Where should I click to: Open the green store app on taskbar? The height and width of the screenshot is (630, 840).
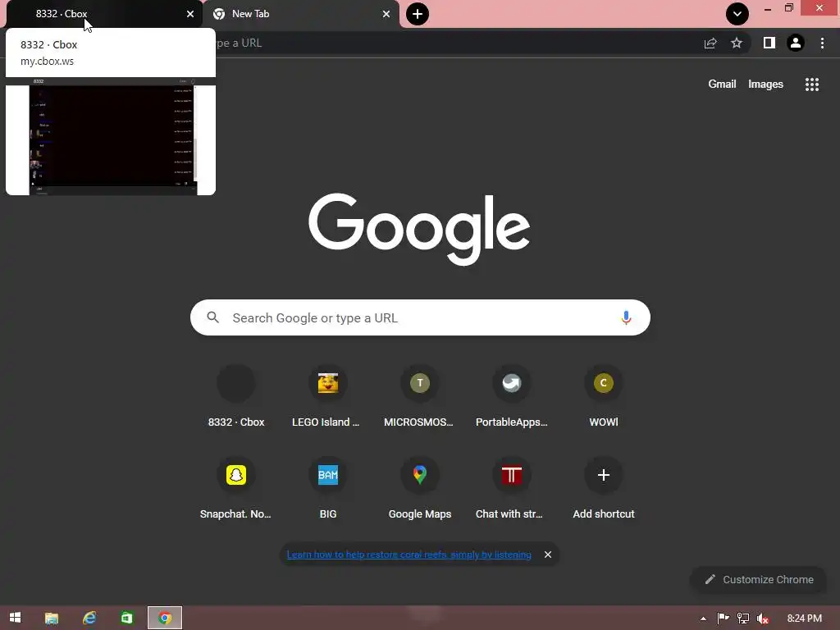coord(126,619)
